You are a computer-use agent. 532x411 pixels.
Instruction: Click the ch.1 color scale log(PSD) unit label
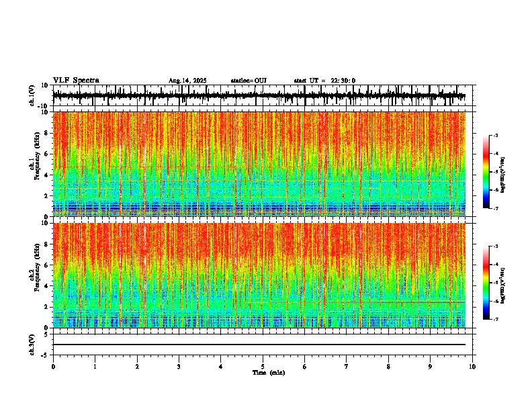(x=503, y=175)
